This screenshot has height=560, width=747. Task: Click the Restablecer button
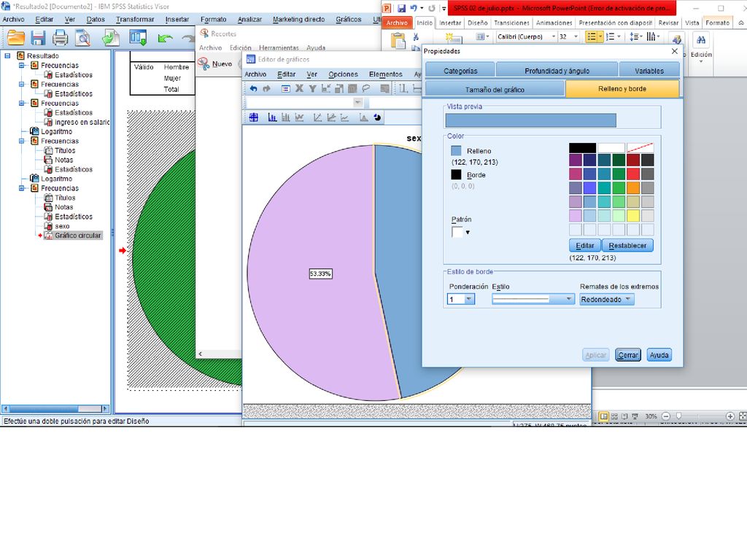(x=627, y=246)
